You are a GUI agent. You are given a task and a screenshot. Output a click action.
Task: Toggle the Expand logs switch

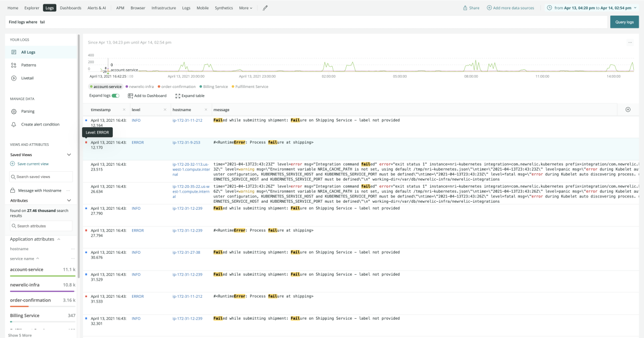115,95
